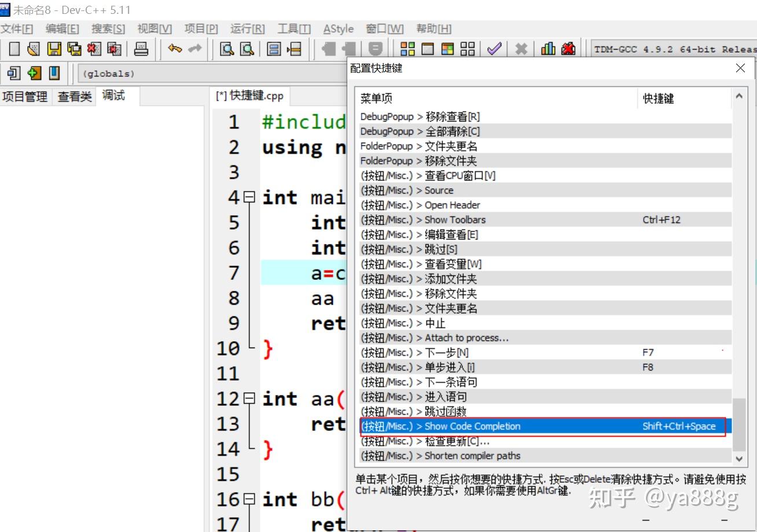757x532 pixels.
Task: Close the 配置快捷键 dialog
Action: [x=740, y=68]
